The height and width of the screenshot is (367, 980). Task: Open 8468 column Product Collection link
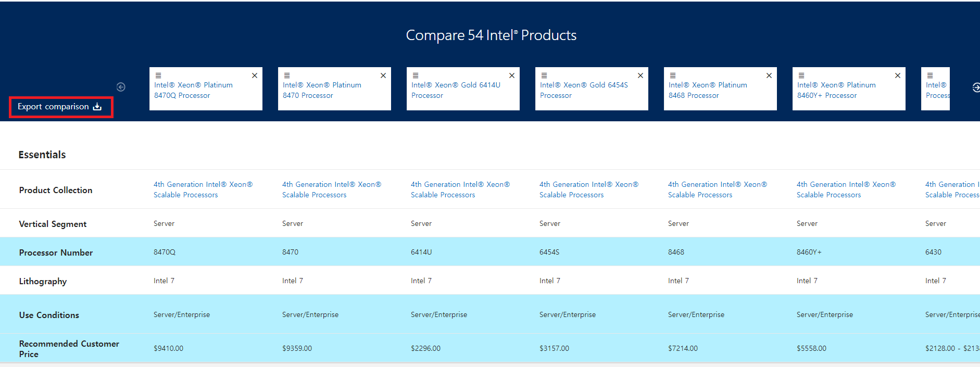718,189
